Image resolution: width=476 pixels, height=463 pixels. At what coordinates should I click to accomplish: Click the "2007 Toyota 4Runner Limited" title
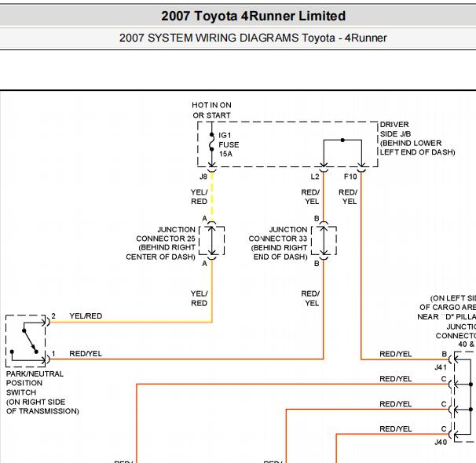[x=253, y=16]
